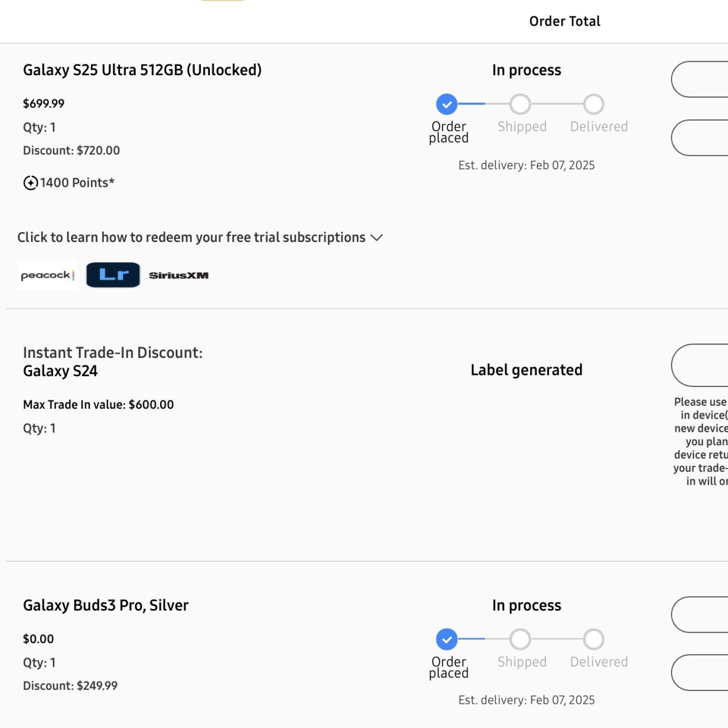
Task: Click the SiriusXM subscription logo
Action: point(178,275)
